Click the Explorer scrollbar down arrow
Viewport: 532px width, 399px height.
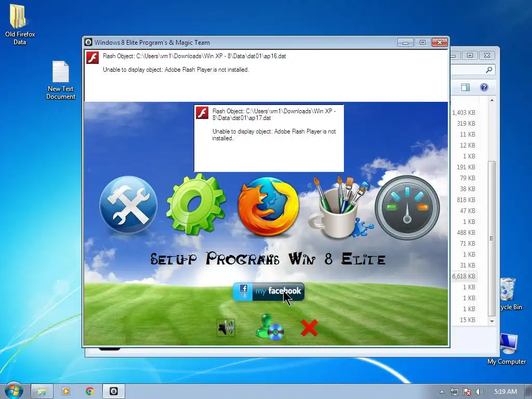click(492, 321)
